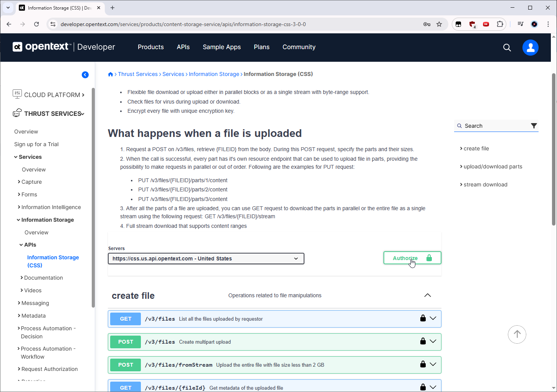Viewport: 557px width, 392px height.
Task: Open the Servers dropdown
Action: click(x=206, y=259)
